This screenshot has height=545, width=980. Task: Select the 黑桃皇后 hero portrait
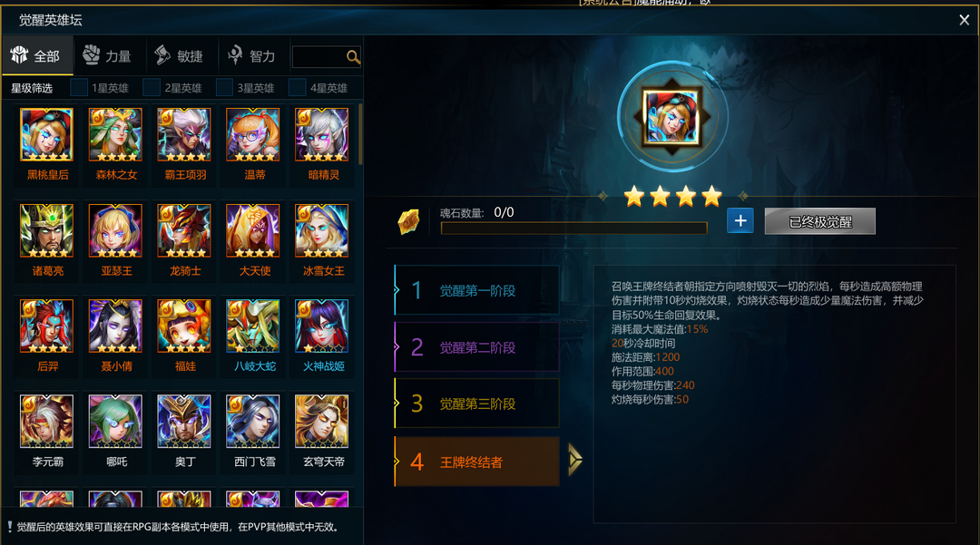(47, 134)
